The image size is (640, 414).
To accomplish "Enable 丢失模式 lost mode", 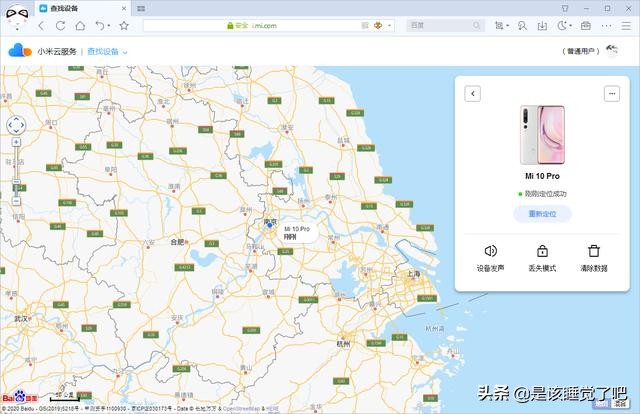I will (x=542, y=258).
